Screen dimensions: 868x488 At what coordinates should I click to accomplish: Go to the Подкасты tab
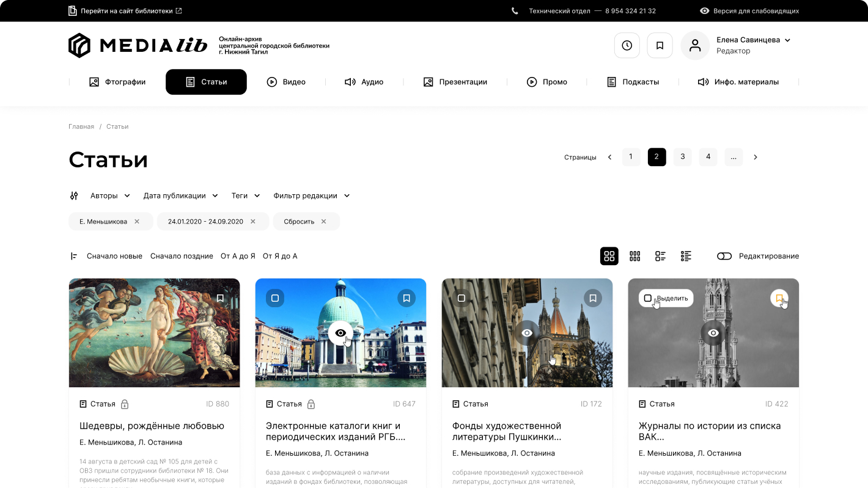(x=633, y=82)
